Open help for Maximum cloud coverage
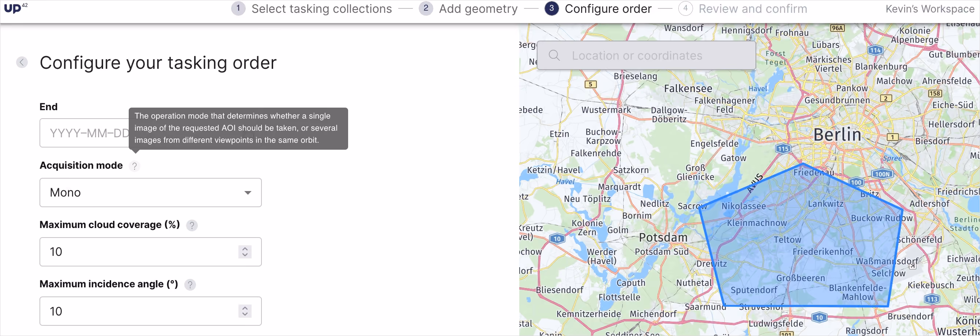 tap(192, 225)
